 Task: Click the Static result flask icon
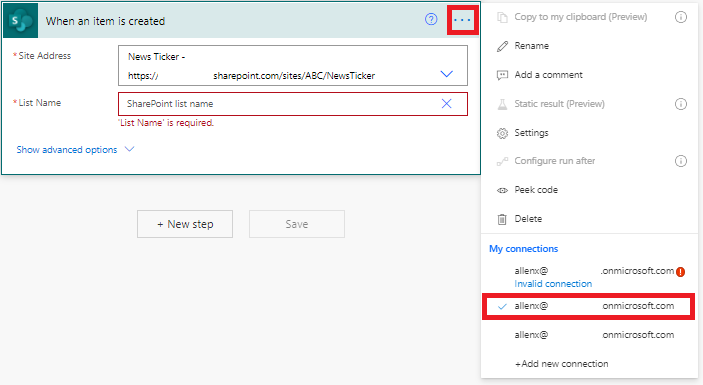pos(502,104)
